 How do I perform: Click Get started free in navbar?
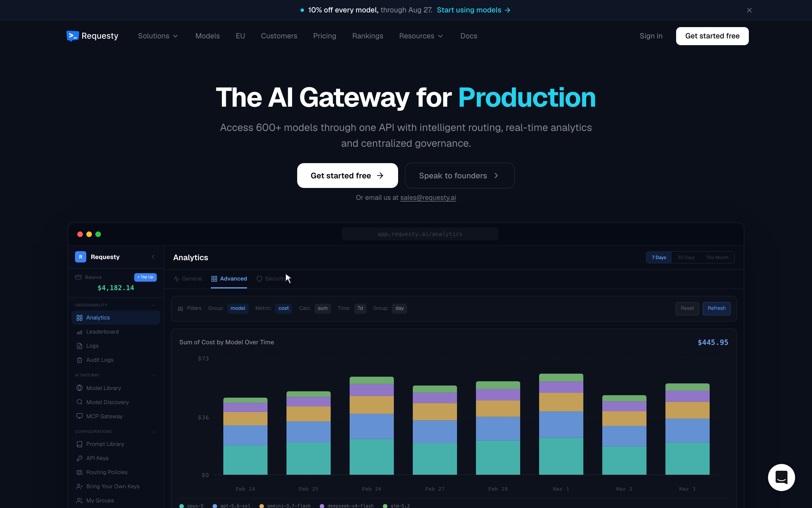(x=712, y=36)
